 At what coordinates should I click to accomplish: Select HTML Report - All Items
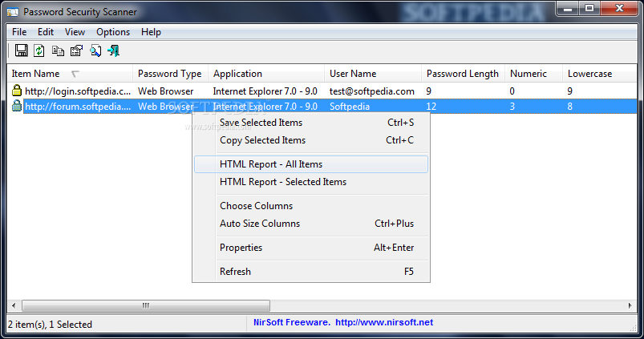[311, 164]
